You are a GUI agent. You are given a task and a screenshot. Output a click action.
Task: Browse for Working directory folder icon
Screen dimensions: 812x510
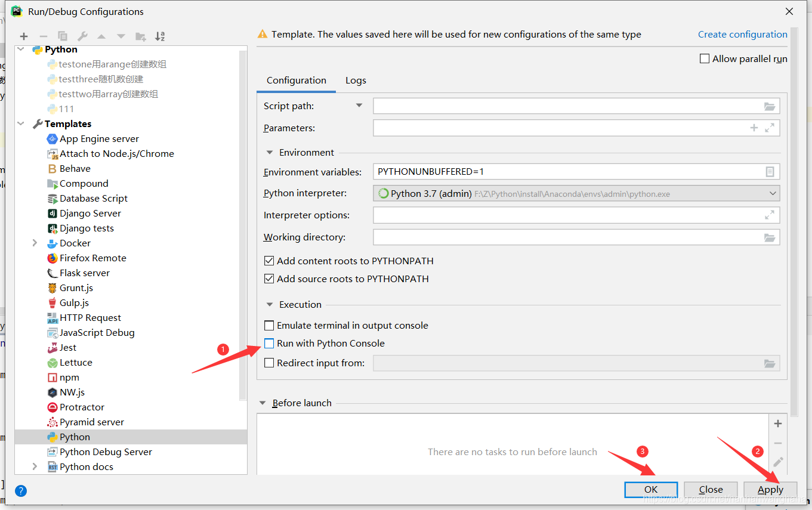(770, 237)
